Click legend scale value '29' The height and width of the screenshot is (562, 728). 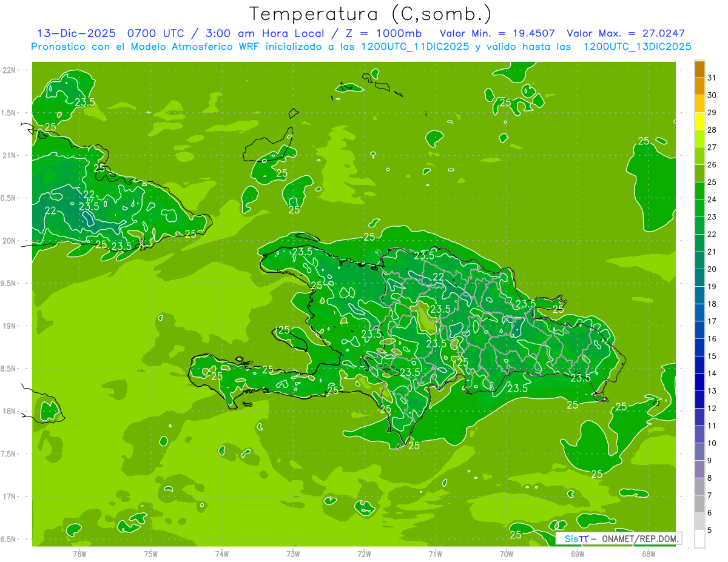click(712, 113)
